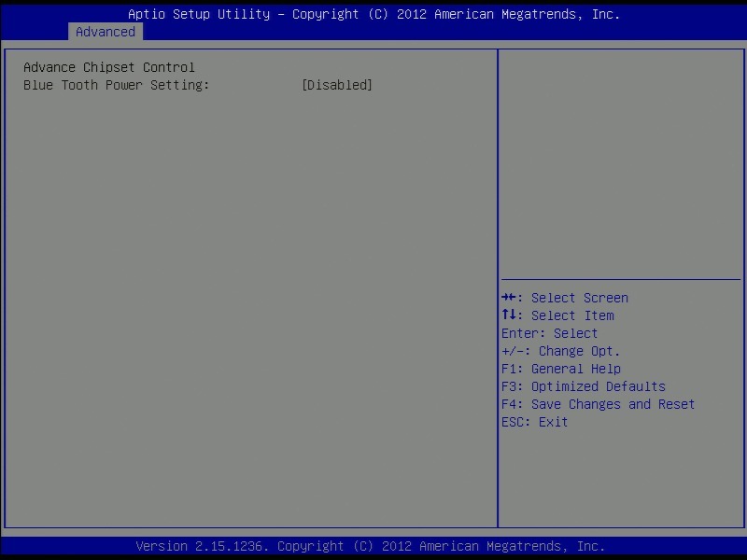This screenshot has width=747, height=560.
Task: Click the Aptio Setup Utility title text
Action: [201, 14]
